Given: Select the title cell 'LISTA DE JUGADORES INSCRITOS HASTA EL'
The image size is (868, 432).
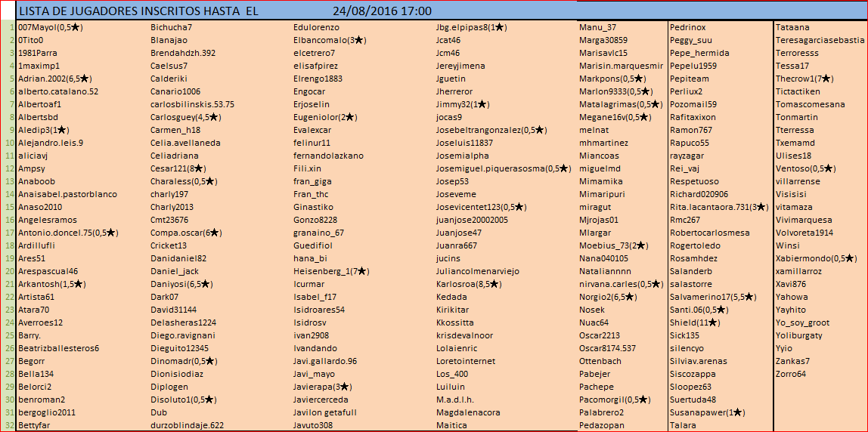Looking at the screenshot, I should pyautogui.click(x=135, y=11).
